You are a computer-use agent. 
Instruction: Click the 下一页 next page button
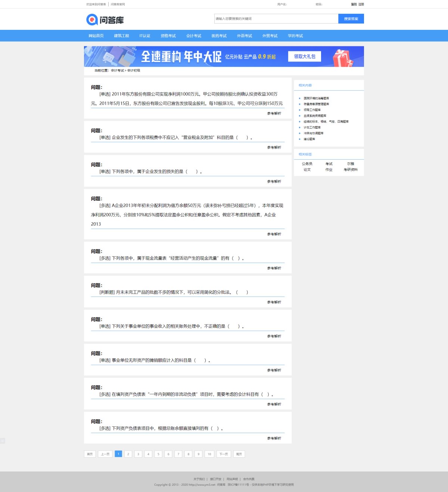pos(223,454)
